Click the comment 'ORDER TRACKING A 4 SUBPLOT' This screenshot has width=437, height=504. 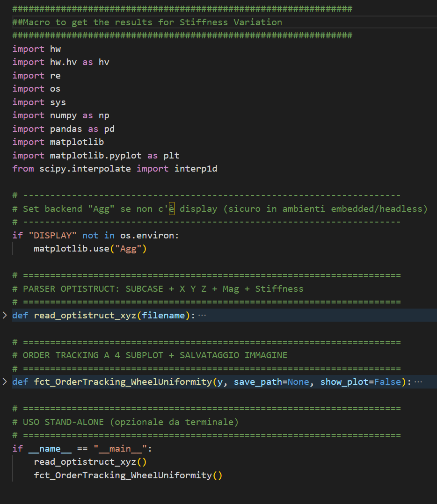[93, 355]
